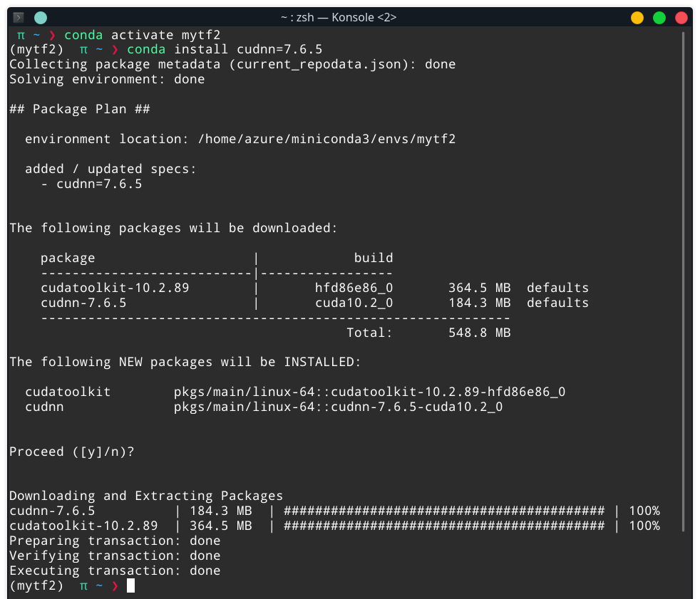Click the '184.3 MB' size in the package table
Screen dimensions: 700x599
tap(480, 303)
